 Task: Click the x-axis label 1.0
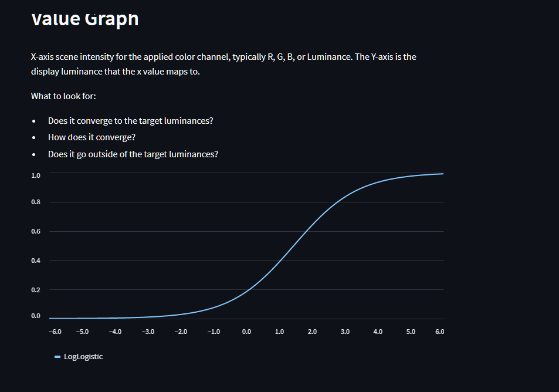click(x=279, y=332)
